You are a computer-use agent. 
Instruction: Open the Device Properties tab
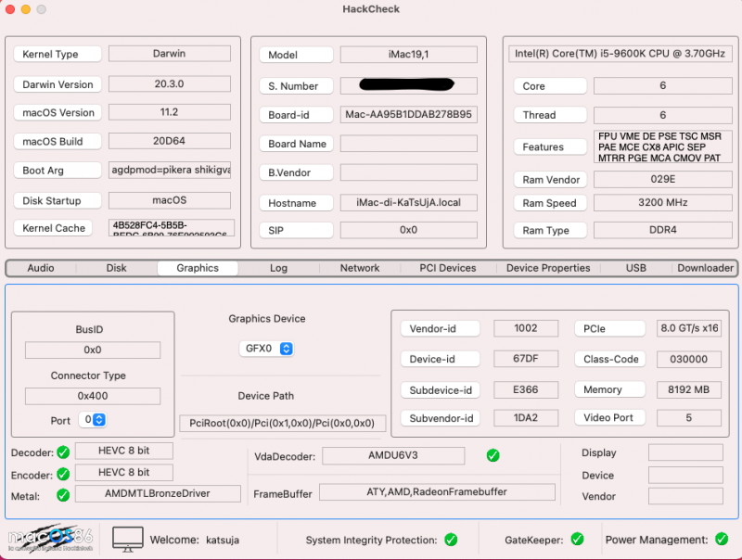click(x=548, y=268)
